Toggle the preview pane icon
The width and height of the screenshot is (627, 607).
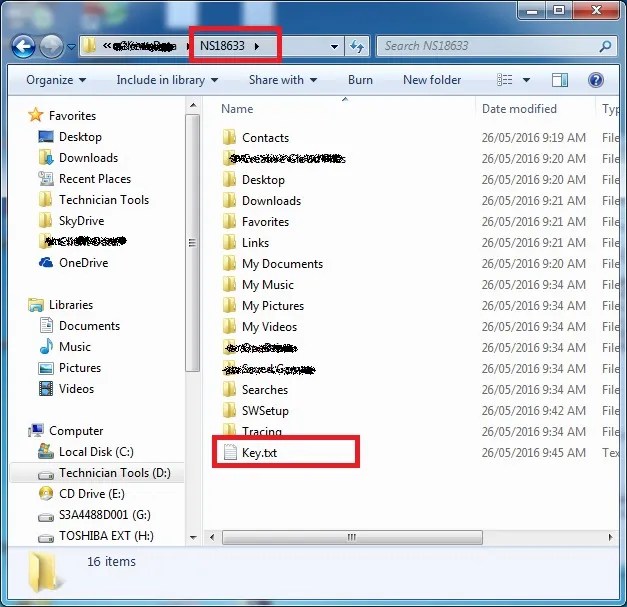(x=560, y=80)
